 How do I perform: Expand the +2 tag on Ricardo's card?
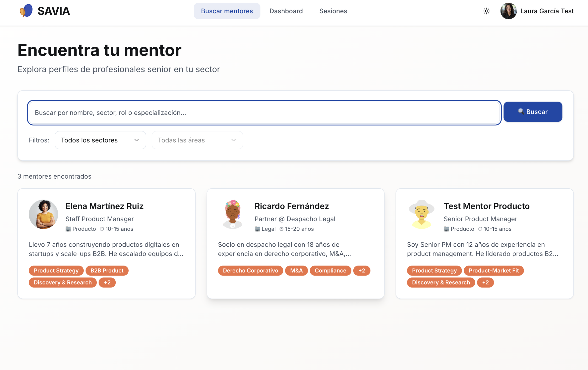tap(362, 270)
